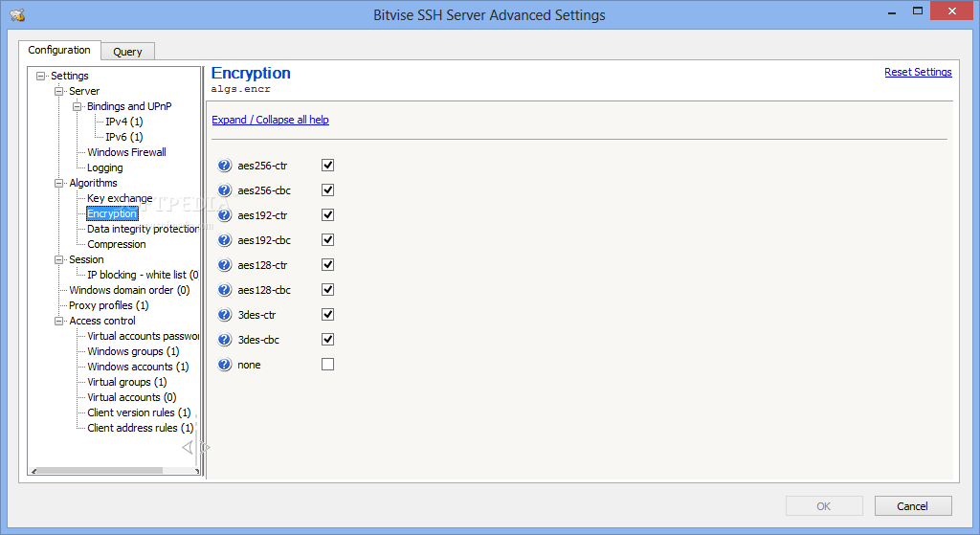Select Key exchange algorithms
Viewport: 980px width, 535px height.
pyautogui.click(x=120, y=198)
